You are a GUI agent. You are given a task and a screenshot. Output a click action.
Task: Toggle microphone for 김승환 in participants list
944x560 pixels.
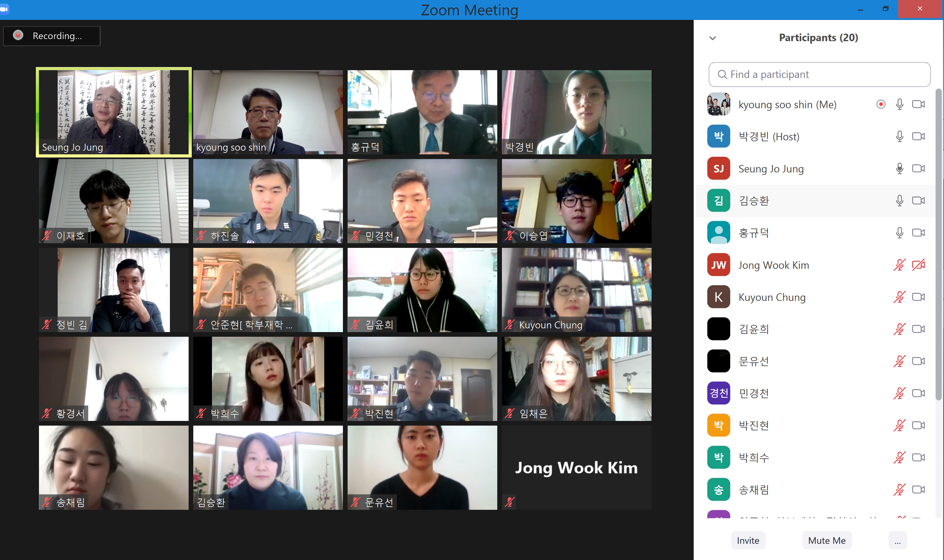(x=899, y=200)
